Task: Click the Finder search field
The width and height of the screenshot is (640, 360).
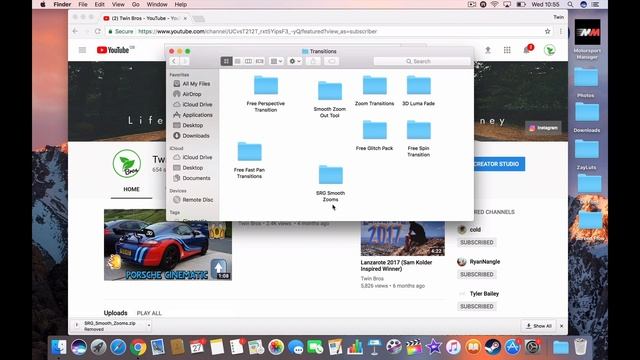Action: (x=422, y=61)
